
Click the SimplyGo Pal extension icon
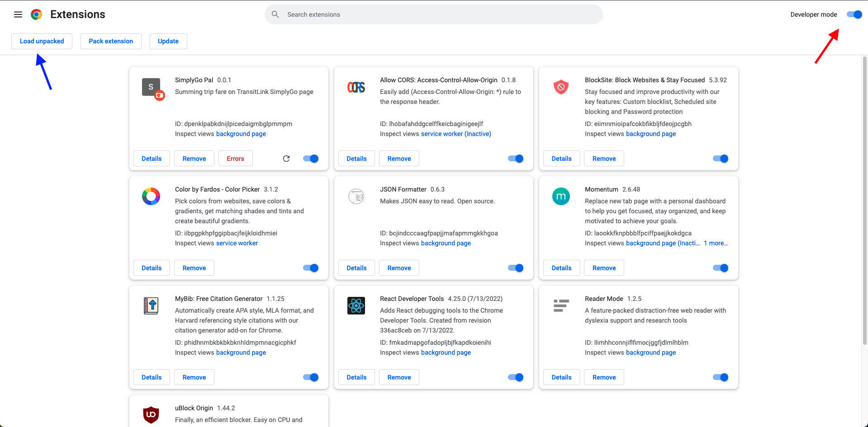pos(153,89)
